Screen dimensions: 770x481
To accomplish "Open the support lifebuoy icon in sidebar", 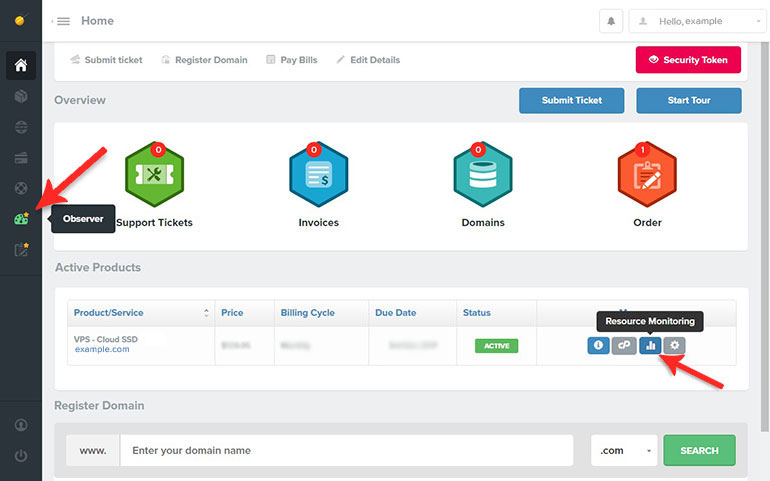I will tap(21, 188).
